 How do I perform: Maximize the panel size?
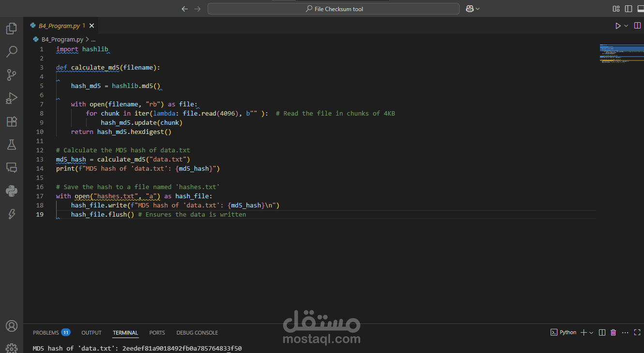[x=637, y=332]
